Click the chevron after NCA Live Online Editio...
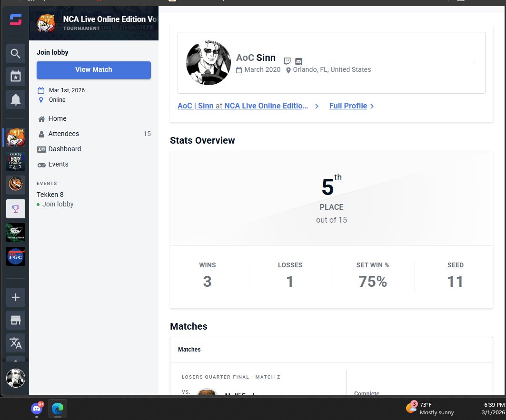The height and width of the screenshot is (420, 506). pos(317,106)
